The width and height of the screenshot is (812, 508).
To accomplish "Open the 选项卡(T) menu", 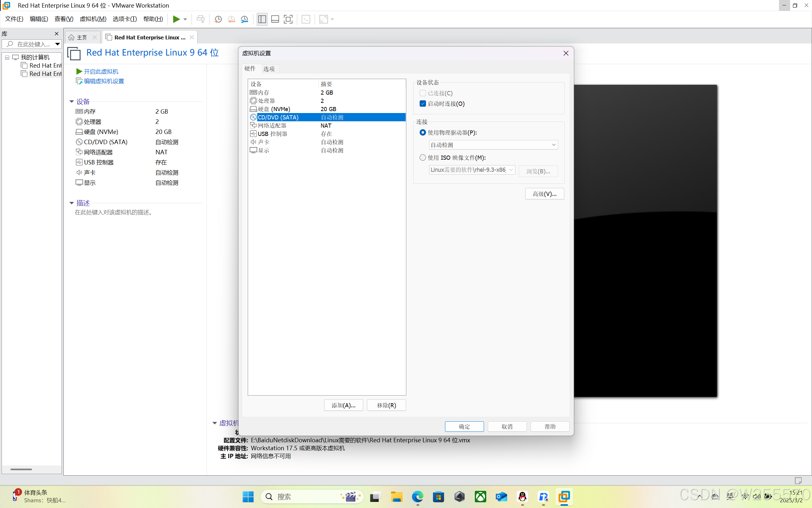I will [125, 19].
